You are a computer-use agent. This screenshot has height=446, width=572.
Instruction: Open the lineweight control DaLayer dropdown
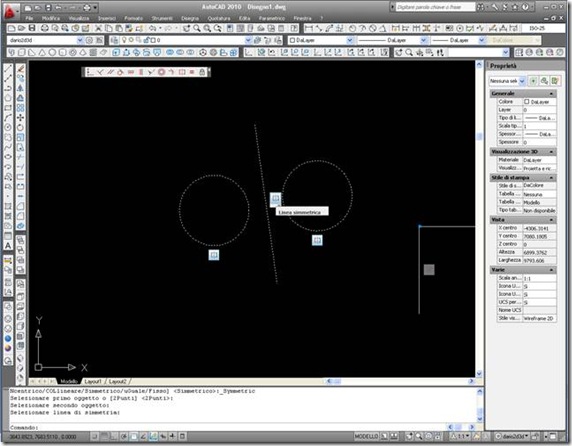point(482,40)
